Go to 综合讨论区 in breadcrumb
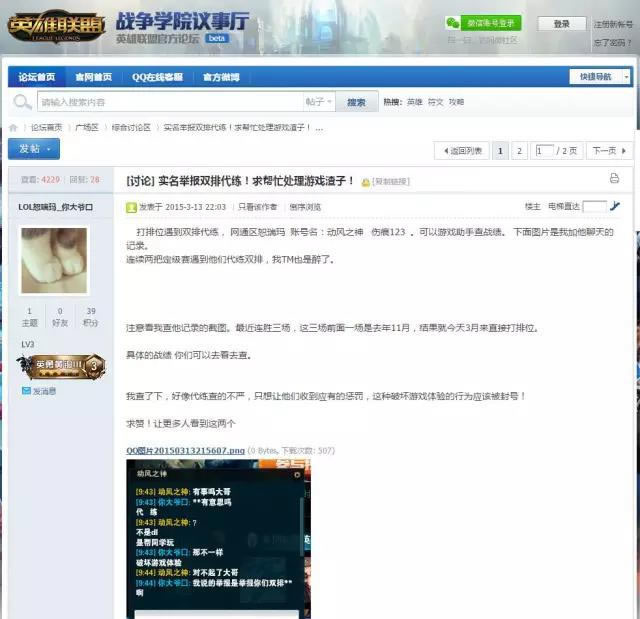Viewport: 640px width, 619px height. pyautogui.click(x=131, y=128)
